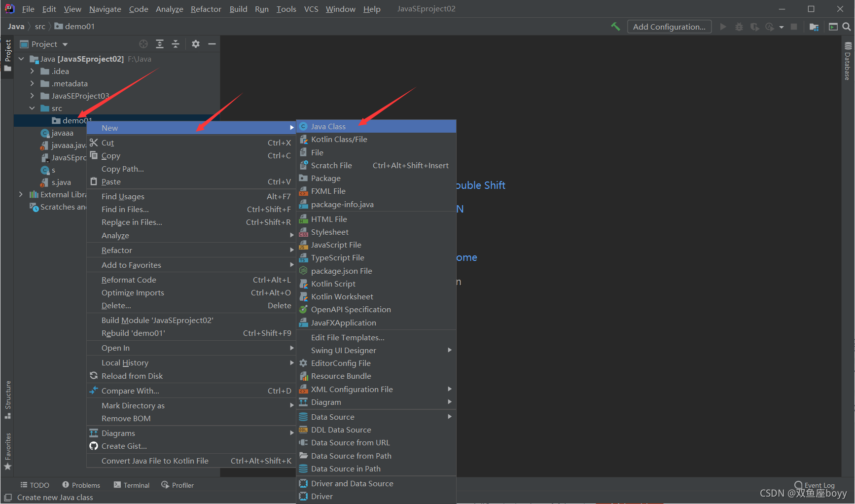This screenshot has height=504, width=855.
Task: Open the Database tool window
Action: point(848,61)
